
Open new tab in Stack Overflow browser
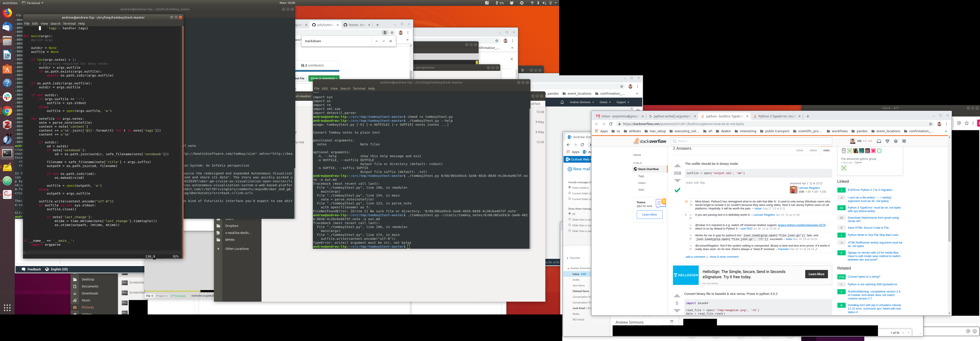pyautogui.click(x=808, y=116)
